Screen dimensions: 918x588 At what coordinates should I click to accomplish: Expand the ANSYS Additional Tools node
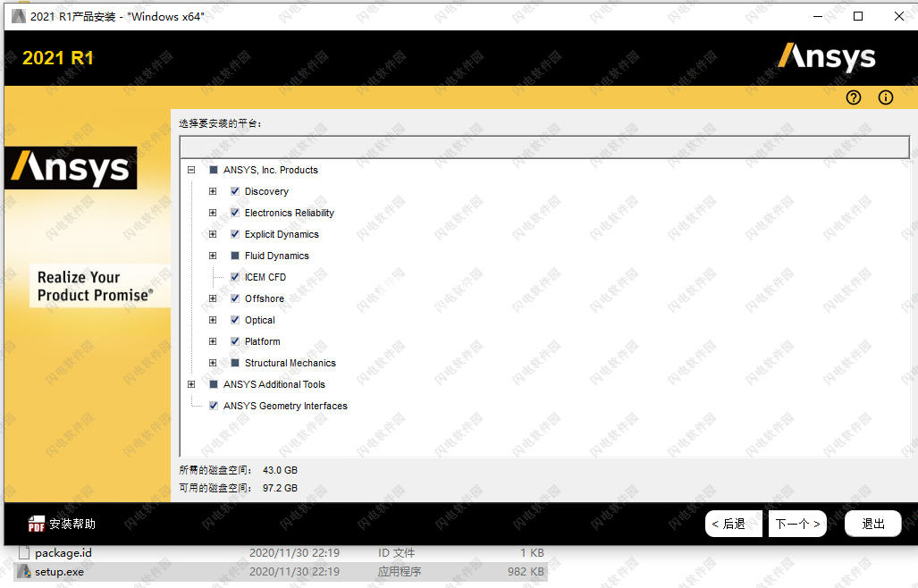[x=191, y=384]
